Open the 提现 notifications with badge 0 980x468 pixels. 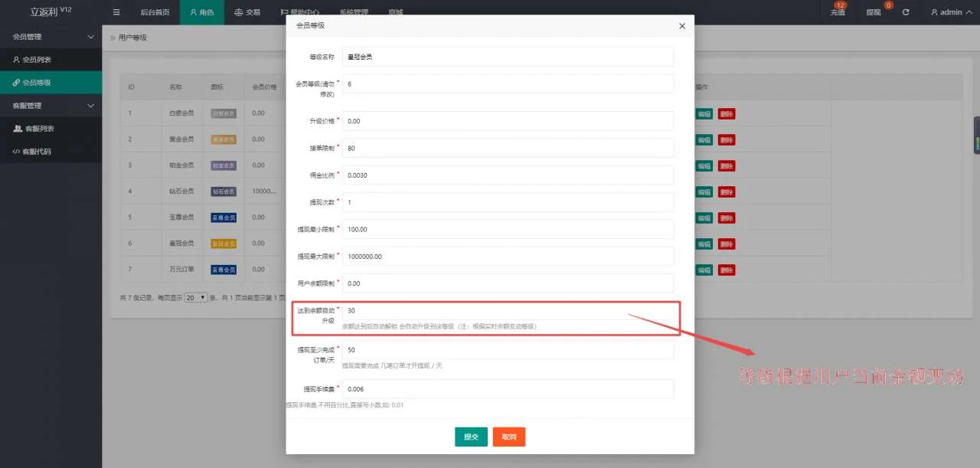(874, 12)
